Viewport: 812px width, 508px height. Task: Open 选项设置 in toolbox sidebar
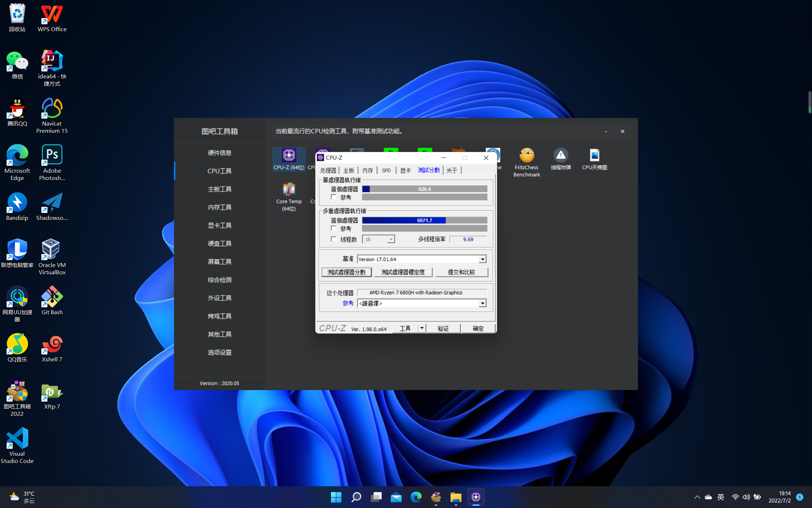tap(220, 352)
